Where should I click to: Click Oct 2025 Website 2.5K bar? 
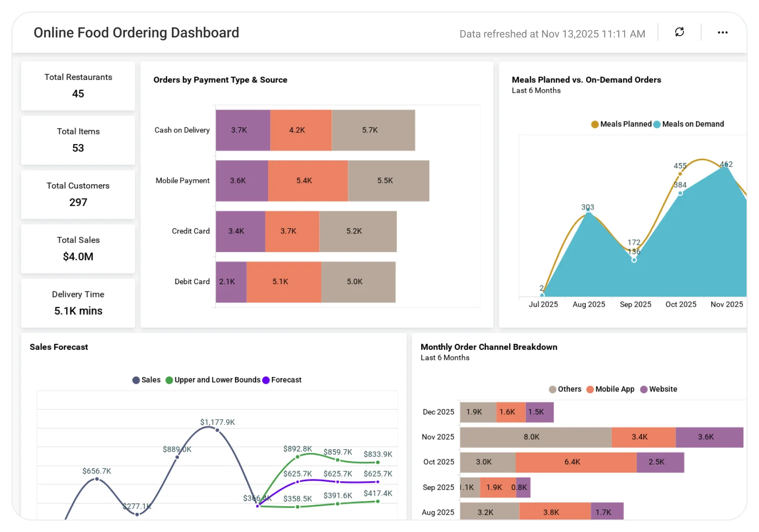pyautogui.click(x=660, y=462)
